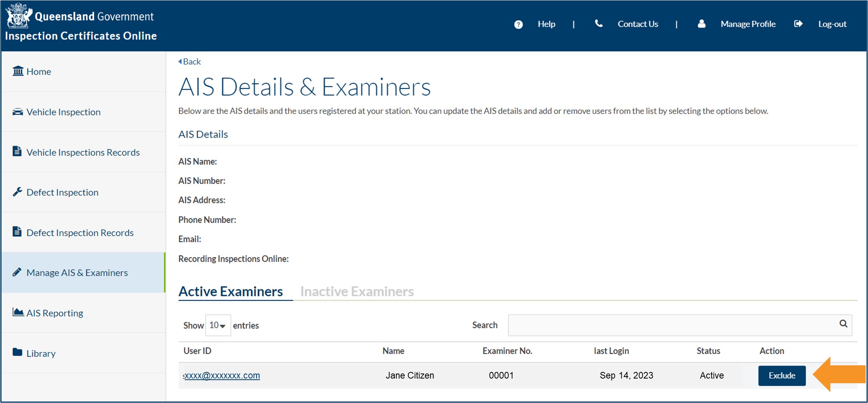This screenshot has width=868, height=403.
Task: Switch to the Inactive Examiners tab
Action: [357, 291]
